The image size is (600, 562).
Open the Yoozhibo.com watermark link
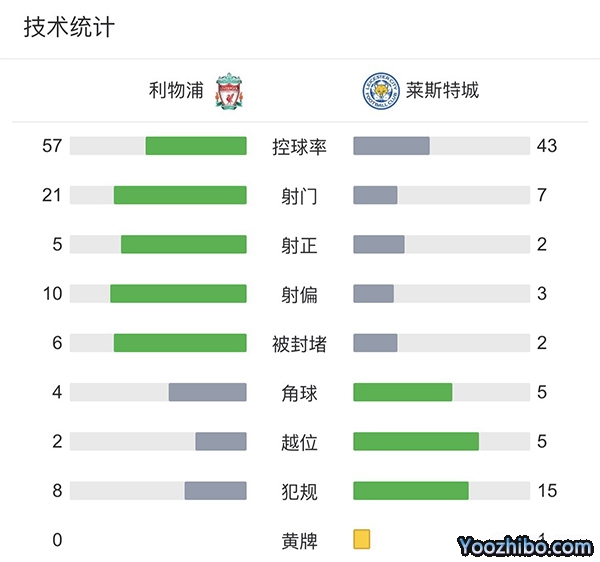pos(525,546)
